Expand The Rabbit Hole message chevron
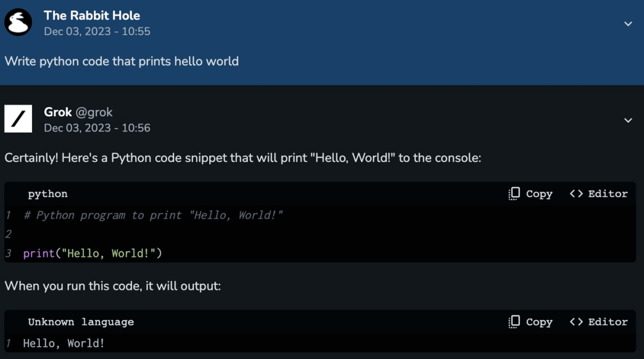 628,24
